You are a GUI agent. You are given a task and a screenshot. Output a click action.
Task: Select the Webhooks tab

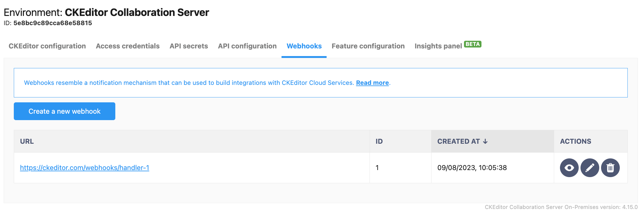click(304, 46)
